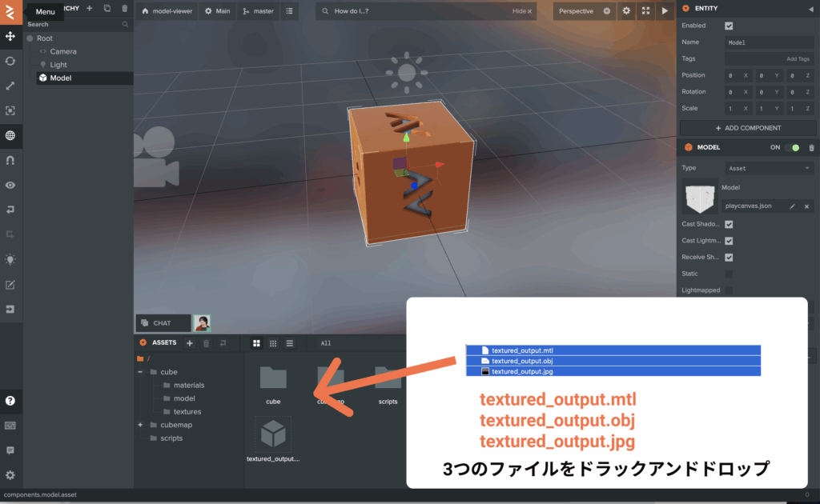Select the Translate gizmo tool

pos(10,36)
